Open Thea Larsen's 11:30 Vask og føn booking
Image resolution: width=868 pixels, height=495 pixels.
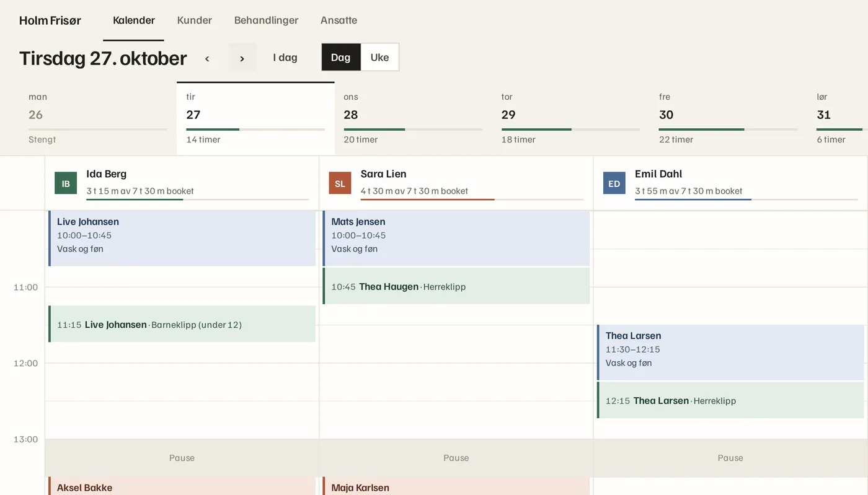[x=730, y=353]
